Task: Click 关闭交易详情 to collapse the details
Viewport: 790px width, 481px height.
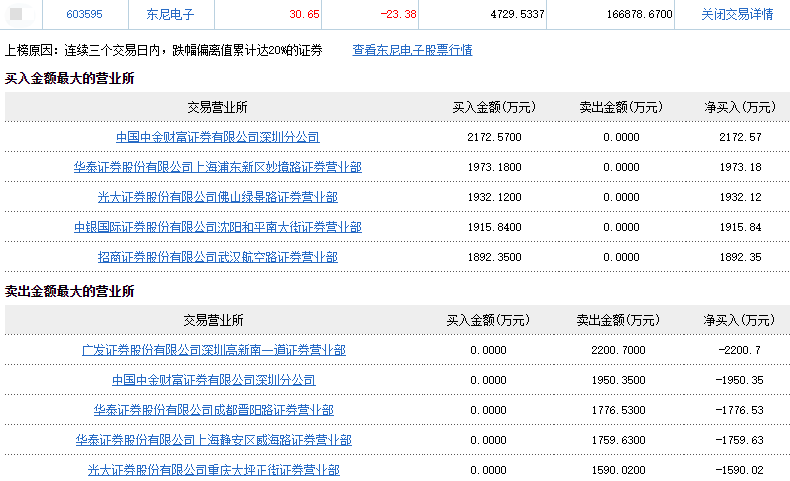Action: point(737,15)
